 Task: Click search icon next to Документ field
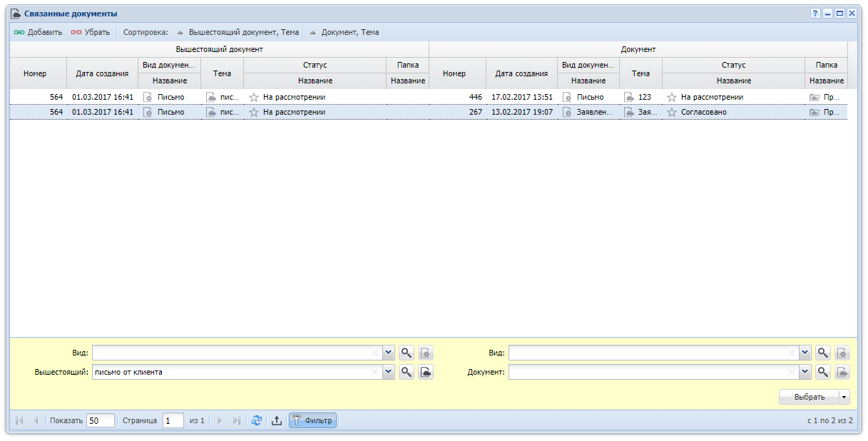coord(823,371)
